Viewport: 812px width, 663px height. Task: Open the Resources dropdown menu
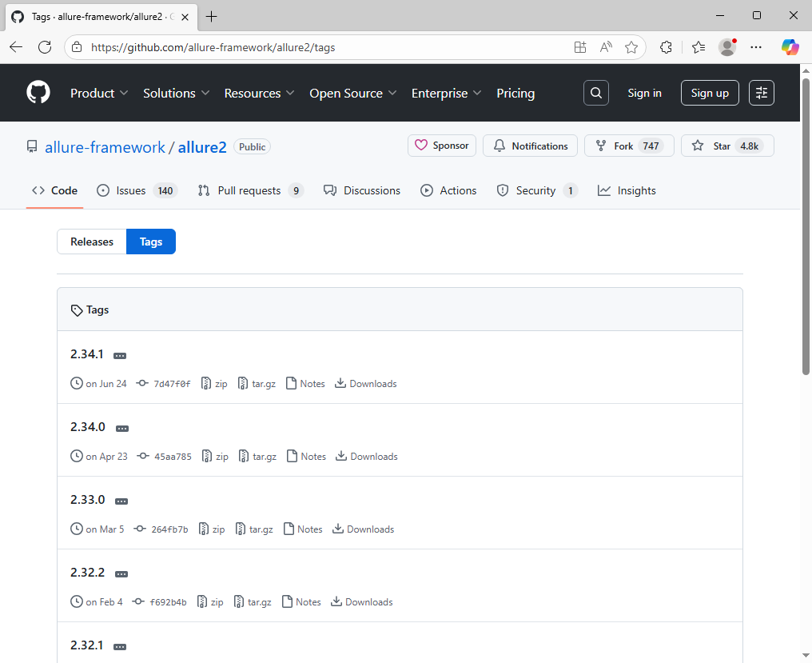[x=259, y=94]
